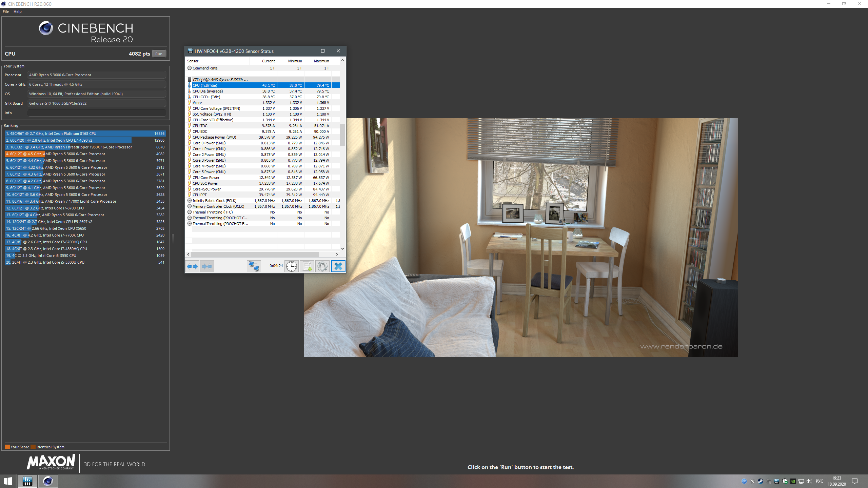Click the collapse sensor columns arrows icon
868x488 pixels.
[x=207, y=266]
